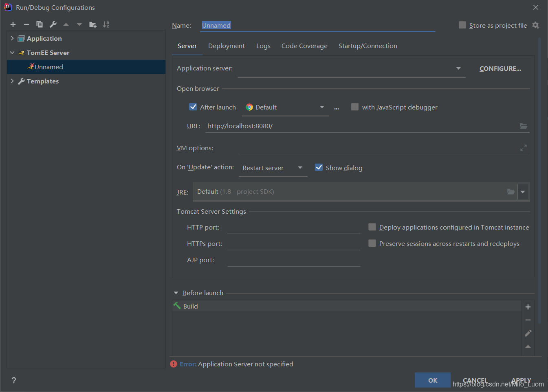548x392 pixels.
Task: Open the Restart server update action dropdown
Action: (273, 168)
